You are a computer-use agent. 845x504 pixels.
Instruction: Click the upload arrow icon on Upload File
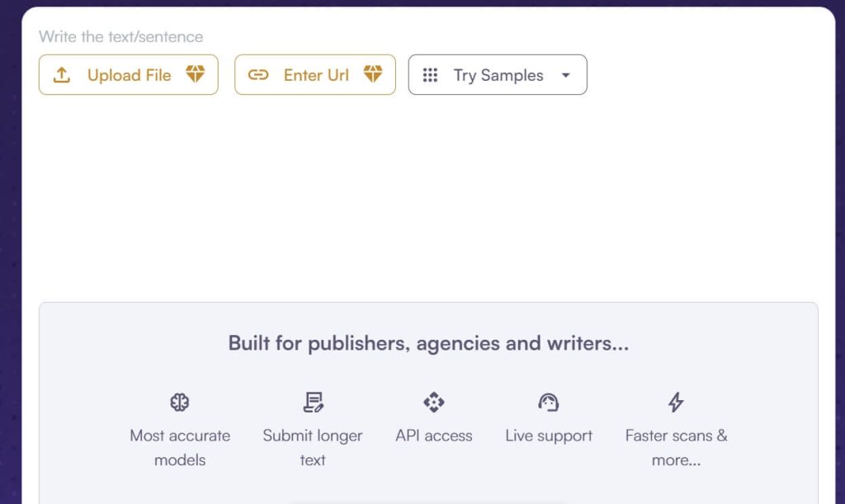pos(61,74)
